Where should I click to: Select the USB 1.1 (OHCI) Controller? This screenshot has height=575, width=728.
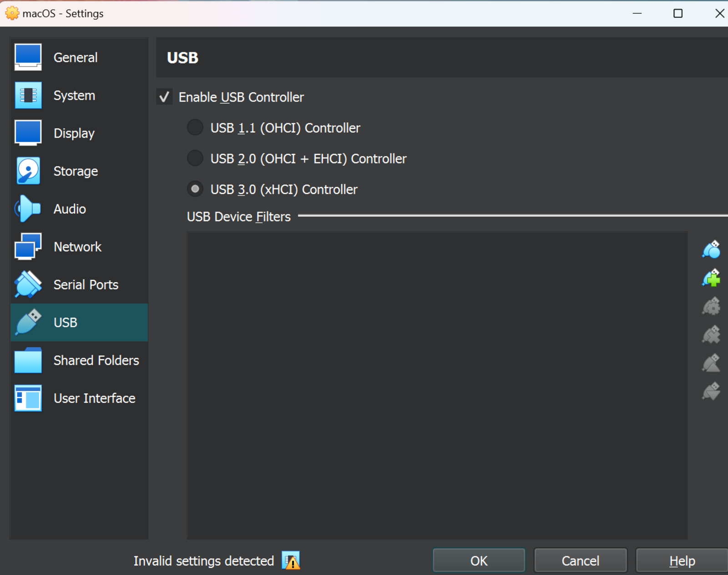[195, 127]
